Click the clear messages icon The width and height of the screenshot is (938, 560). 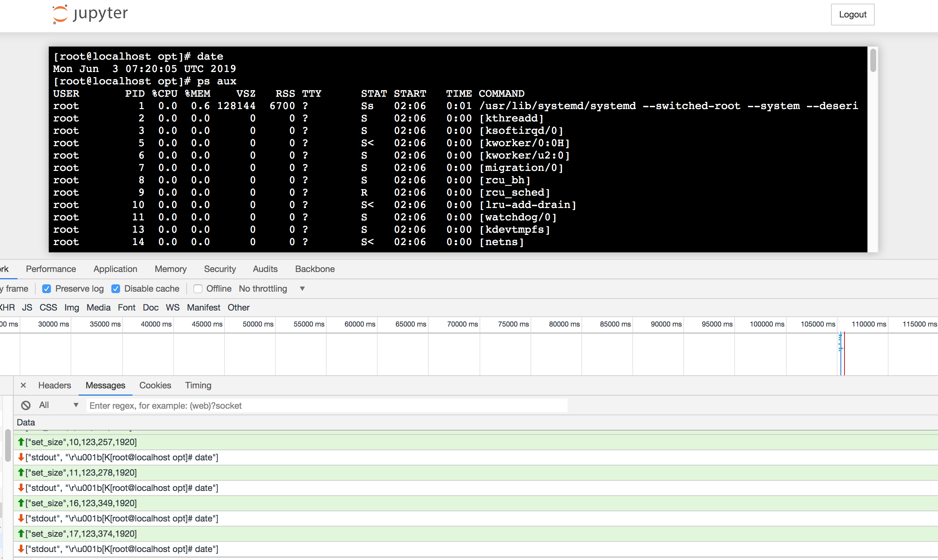pos(25,405)
